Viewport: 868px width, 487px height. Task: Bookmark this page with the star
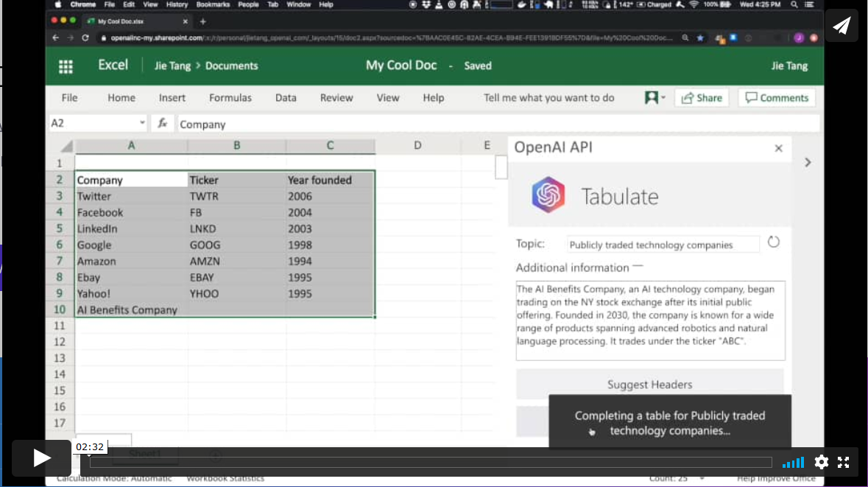[x=700, y=38]
